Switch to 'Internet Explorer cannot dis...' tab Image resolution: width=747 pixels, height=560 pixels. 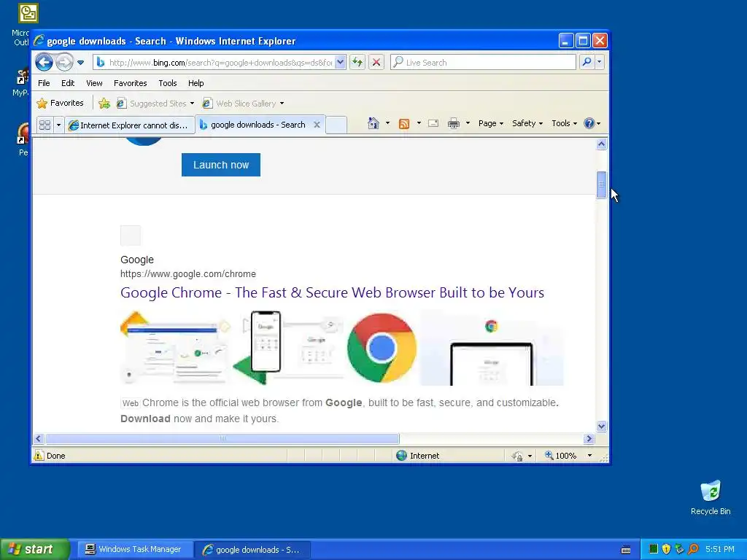coord(130,125)
